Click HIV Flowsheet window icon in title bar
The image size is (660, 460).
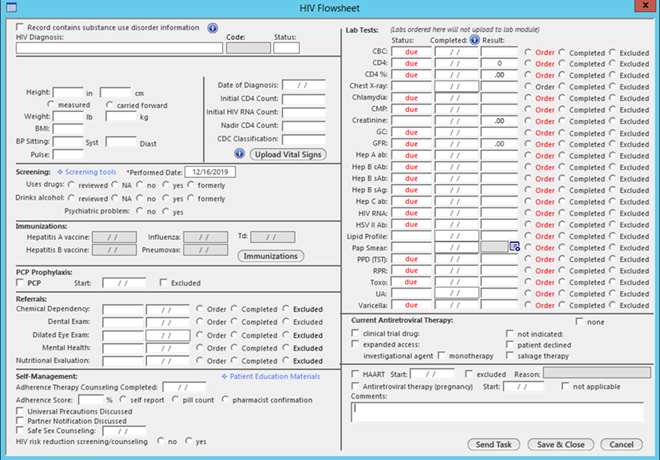(x=11, y=7)
